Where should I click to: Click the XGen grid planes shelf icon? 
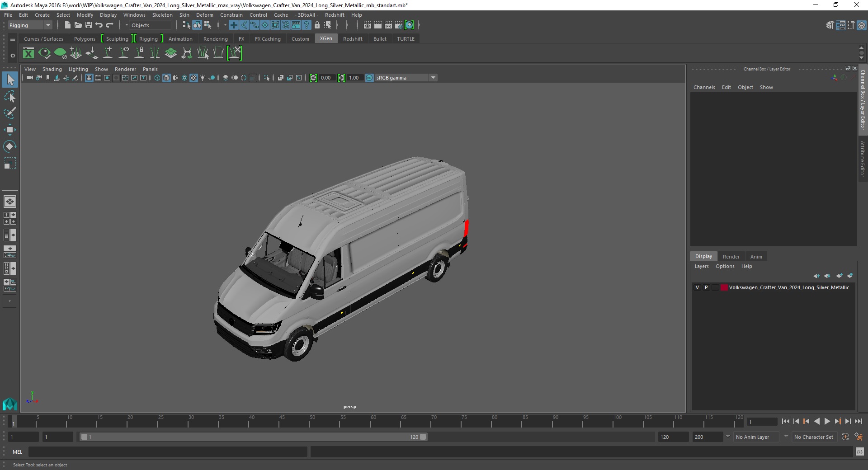pos(171,53)
